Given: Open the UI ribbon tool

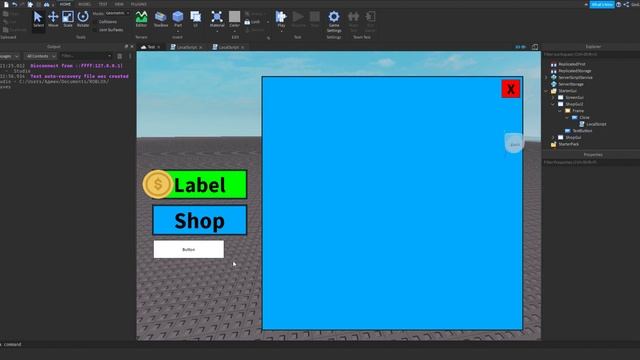Looking at the screenshot, I should [196, 19].
